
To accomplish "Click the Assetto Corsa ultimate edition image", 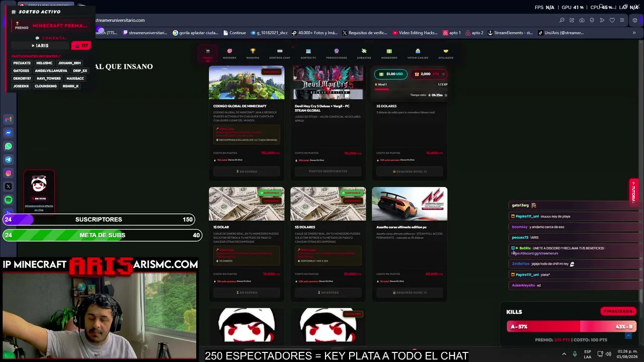I will [410, 204].
